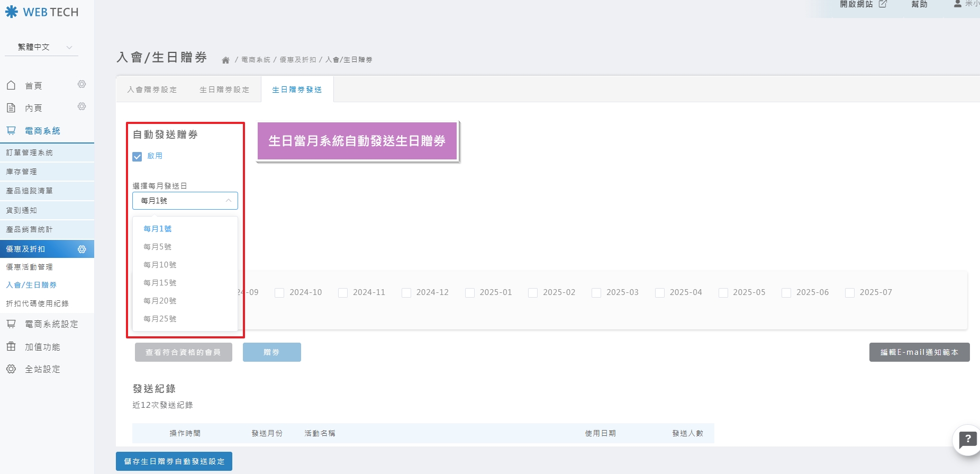
Task: Uncheck the 啟用 auto-send checkbox
Action: (138, 156)
